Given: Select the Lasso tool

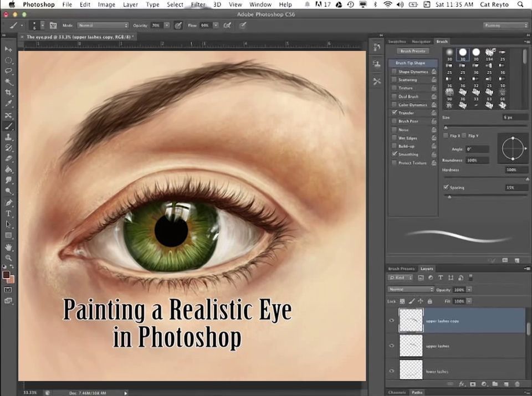Looking at the screenshot, I should click(x=8, y=70).
